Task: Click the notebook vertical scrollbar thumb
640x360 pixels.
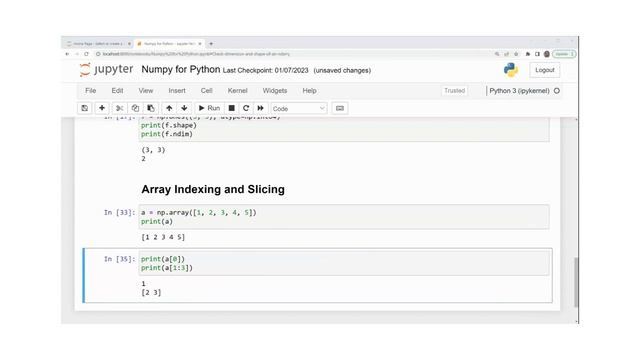Action: 576,282
